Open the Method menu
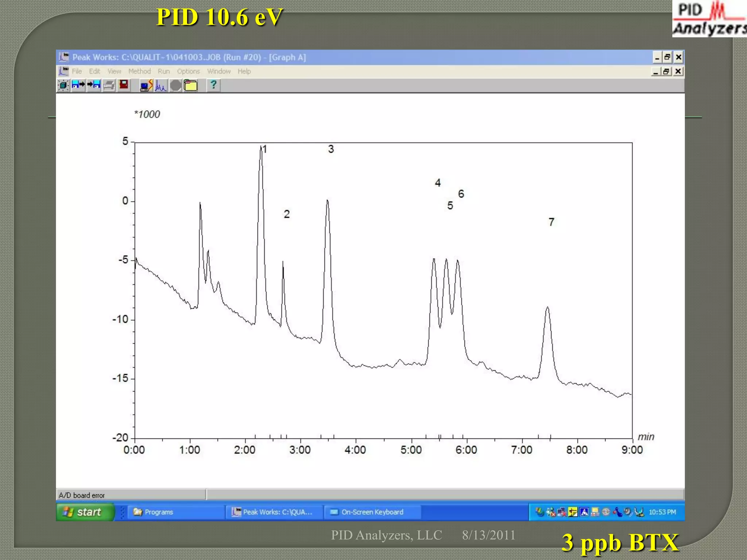The image size is (747, 560). [139, 71]
